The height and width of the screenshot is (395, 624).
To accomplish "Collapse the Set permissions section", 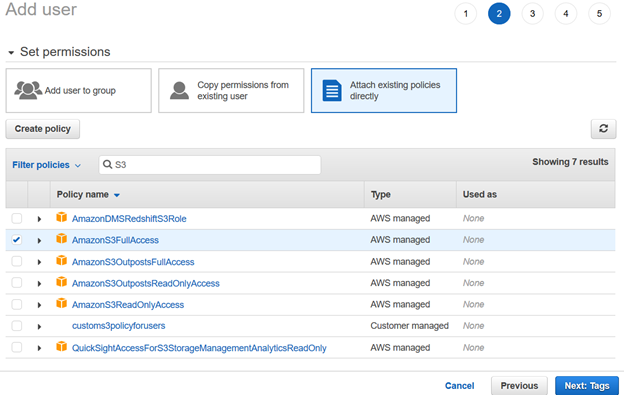I will click(11, 52).
